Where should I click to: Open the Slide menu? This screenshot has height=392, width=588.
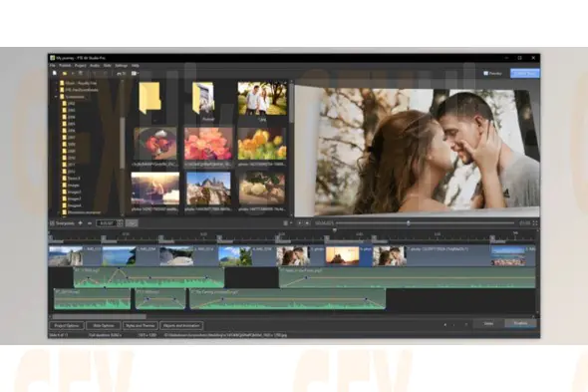tap(108, 66)
